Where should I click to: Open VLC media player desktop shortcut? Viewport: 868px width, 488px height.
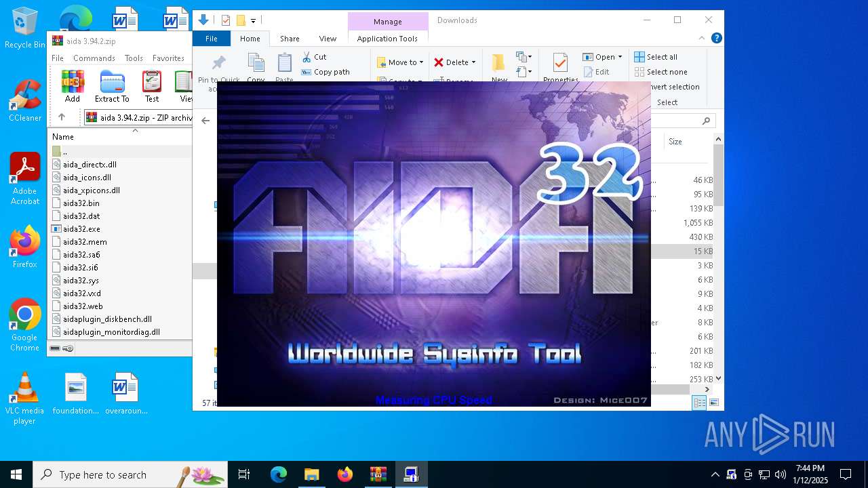24,399
